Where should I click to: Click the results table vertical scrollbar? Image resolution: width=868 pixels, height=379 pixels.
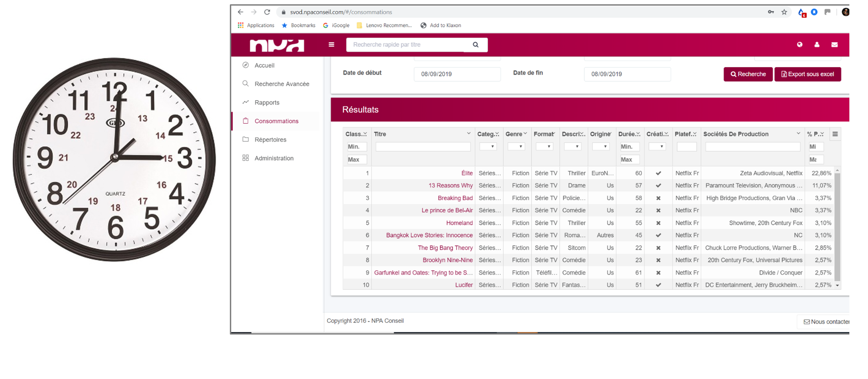837,227
